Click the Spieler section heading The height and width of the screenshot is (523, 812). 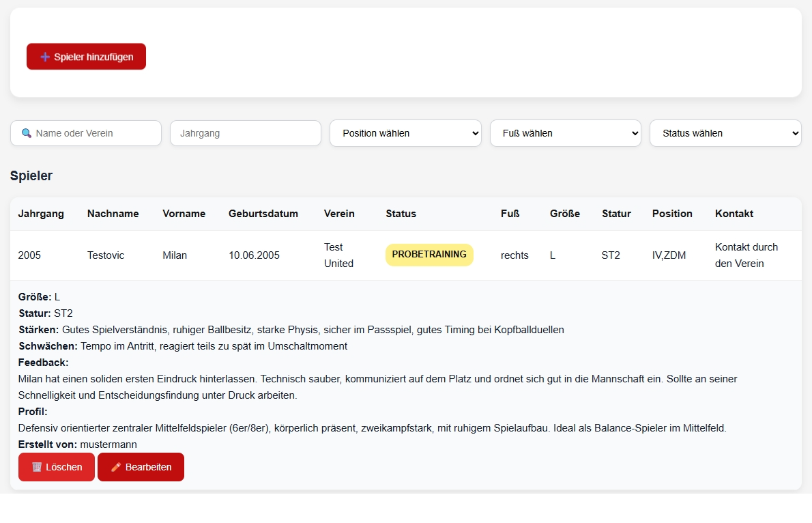pos(31,175)
